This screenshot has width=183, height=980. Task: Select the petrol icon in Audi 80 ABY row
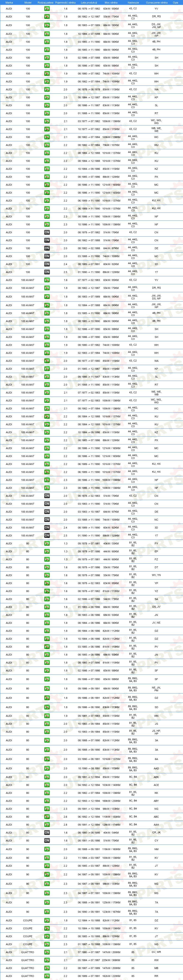coord(47,801)
